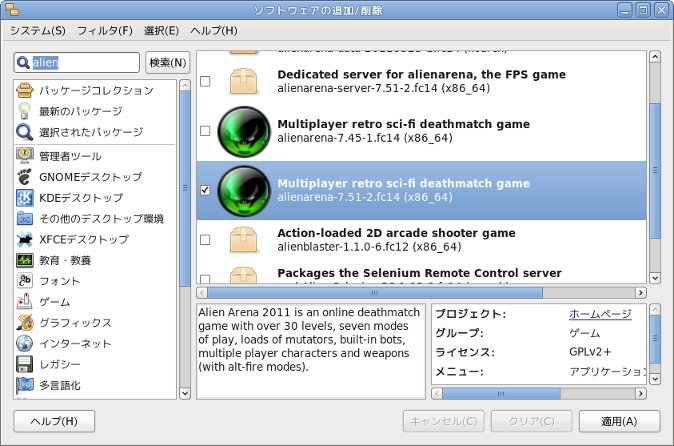This screenshot has width=674, height=446.
Task: Uncheck the alienarena-7.51-2 package checkbox
Action: 205,190
